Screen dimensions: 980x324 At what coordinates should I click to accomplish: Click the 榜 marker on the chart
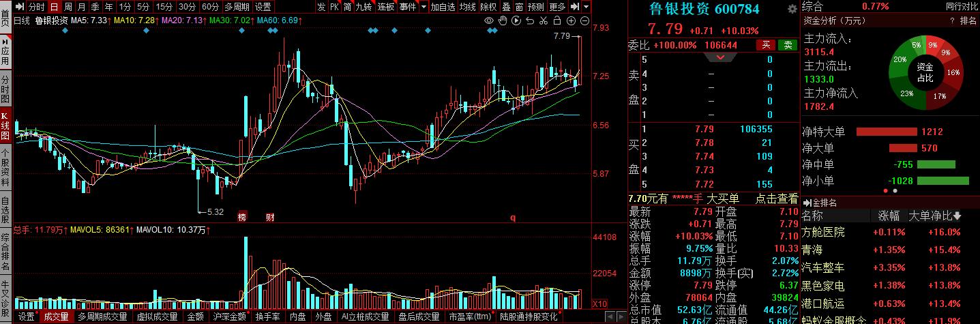tap(242, 218)
